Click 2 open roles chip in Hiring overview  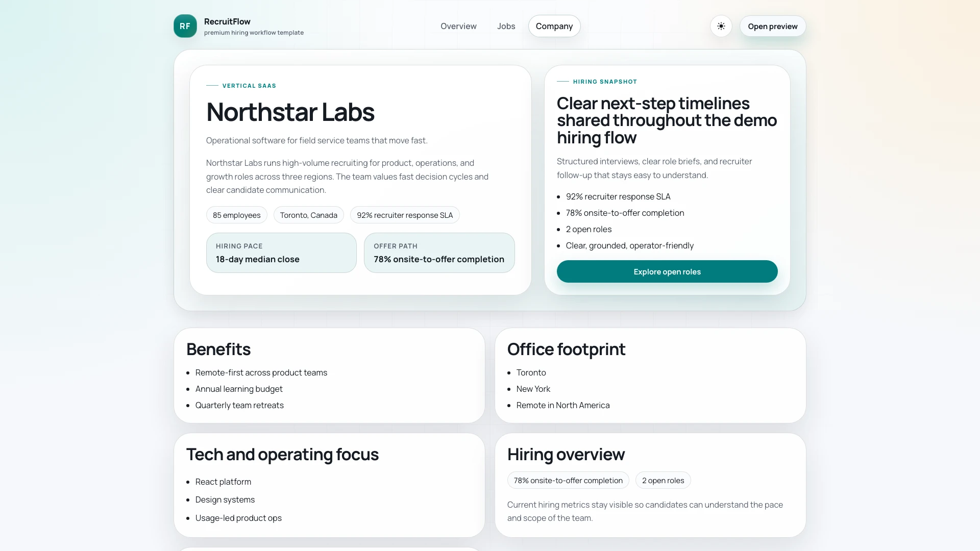663,480
